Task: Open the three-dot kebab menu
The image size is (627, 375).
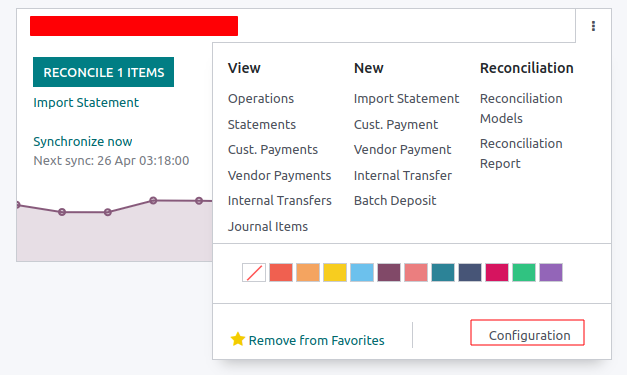Action: [593, 26]
